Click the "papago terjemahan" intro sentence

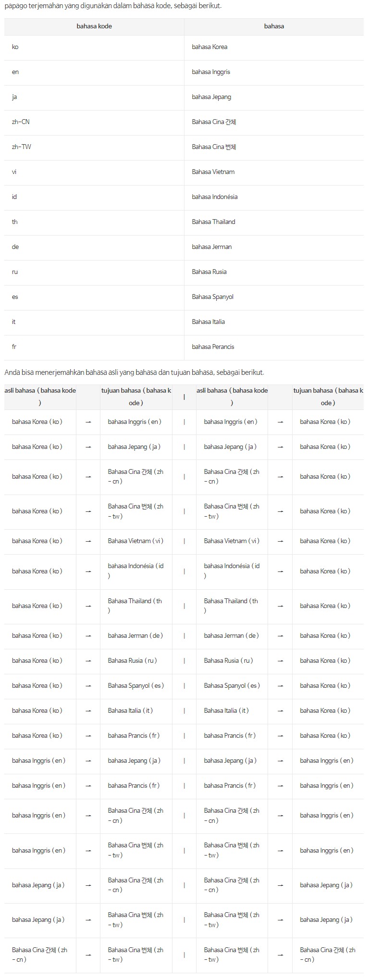pos(113,6)
